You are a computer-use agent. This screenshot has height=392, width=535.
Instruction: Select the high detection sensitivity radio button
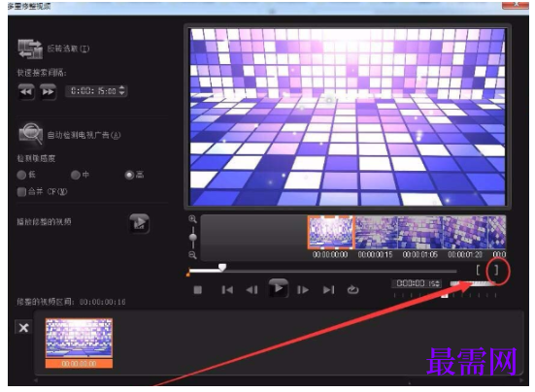[129, 175]
